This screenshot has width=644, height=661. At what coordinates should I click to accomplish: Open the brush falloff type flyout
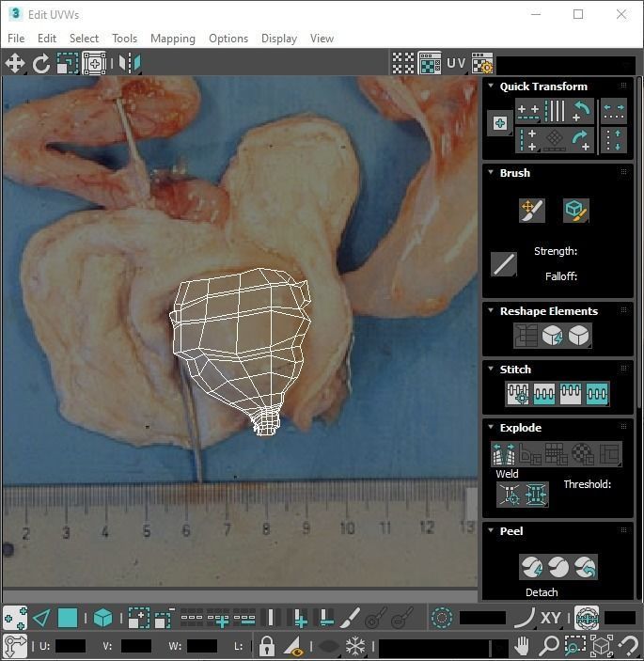coord(504,265)
